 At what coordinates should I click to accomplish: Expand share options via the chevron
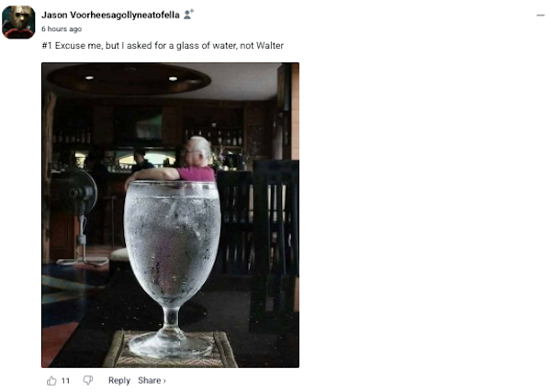tap(164, 381)
